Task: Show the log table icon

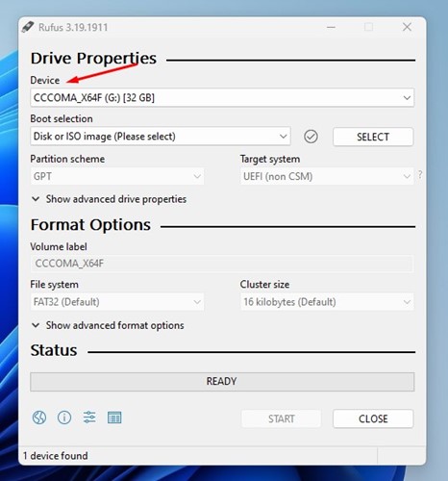Action: pos(114,418)
